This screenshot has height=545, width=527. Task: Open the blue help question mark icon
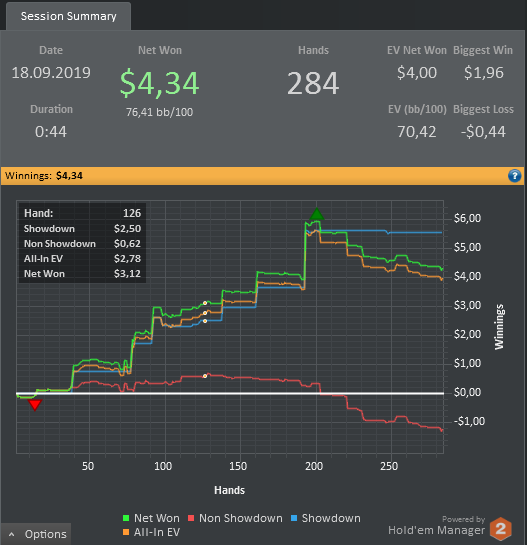[514, 176]
